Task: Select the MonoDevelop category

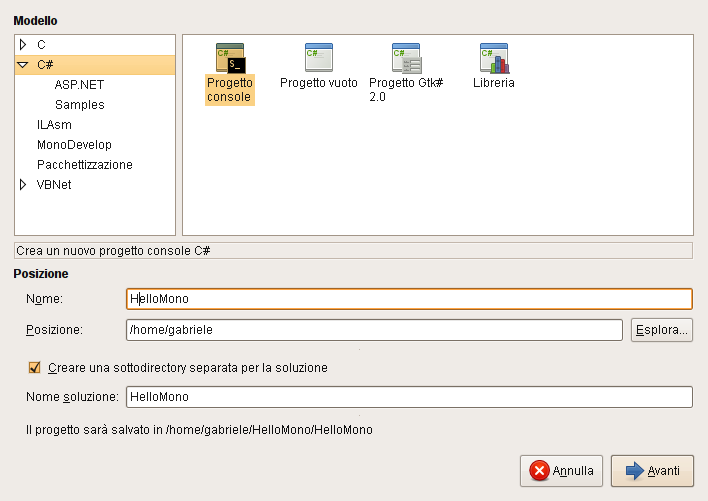Action: tap(74, 145)
